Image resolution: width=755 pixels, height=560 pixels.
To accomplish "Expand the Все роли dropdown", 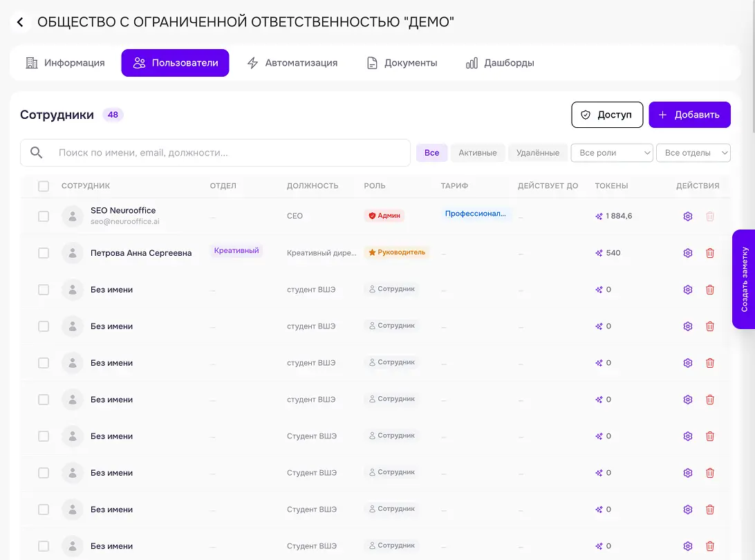I will (611, 153).
